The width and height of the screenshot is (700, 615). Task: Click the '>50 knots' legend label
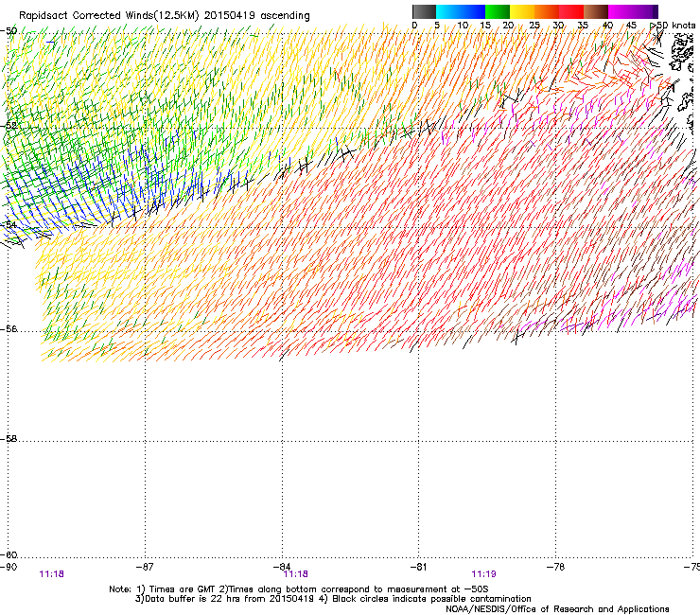(673, 25)
